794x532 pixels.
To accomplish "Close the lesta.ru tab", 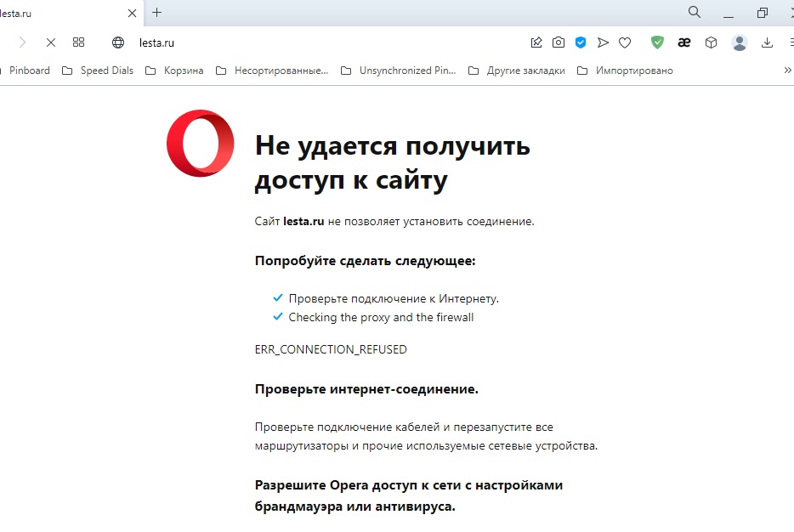I will (132, 13).
